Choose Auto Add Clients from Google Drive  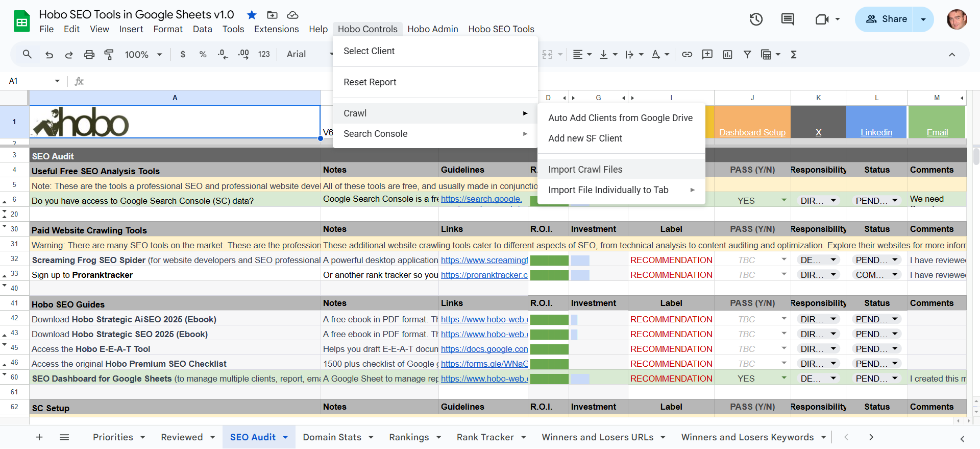tap(621, 118)
